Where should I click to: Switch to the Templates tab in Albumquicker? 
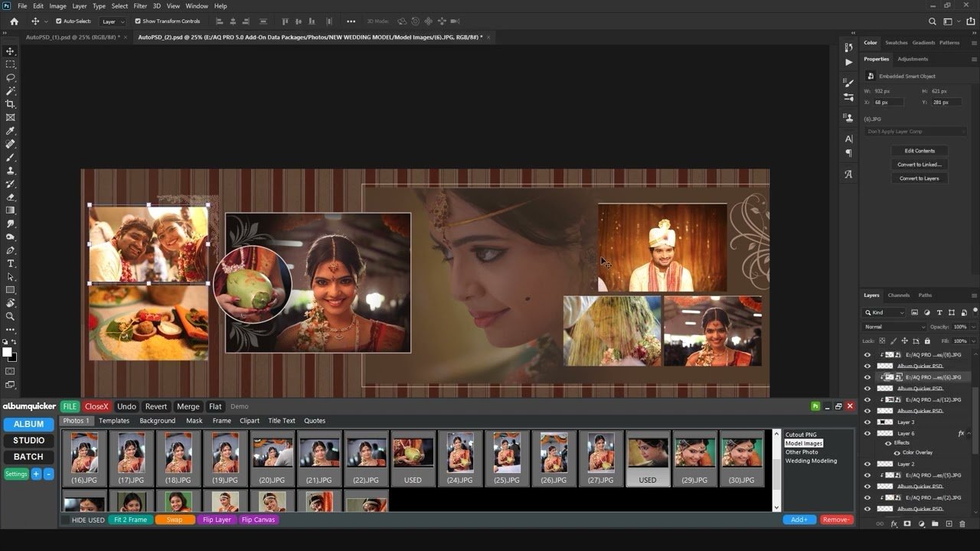114,421
